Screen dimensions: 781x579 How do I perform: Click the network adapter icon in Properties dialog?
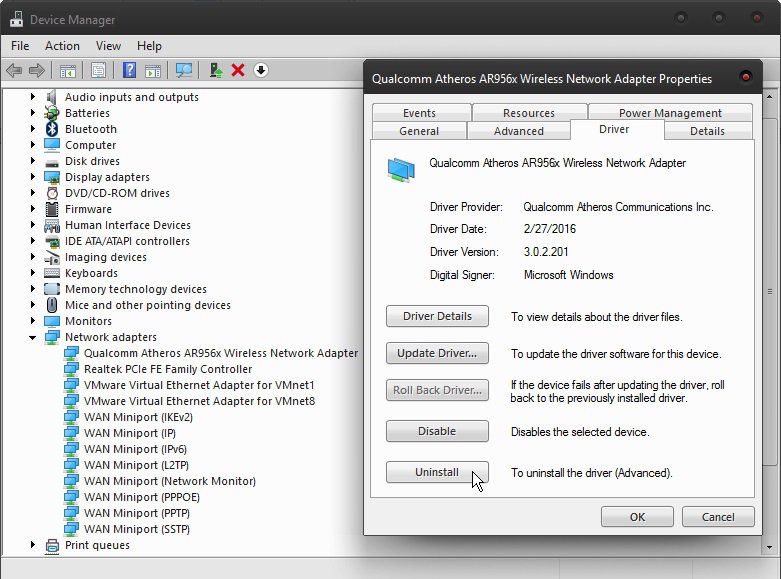click(x=401, y=170)
